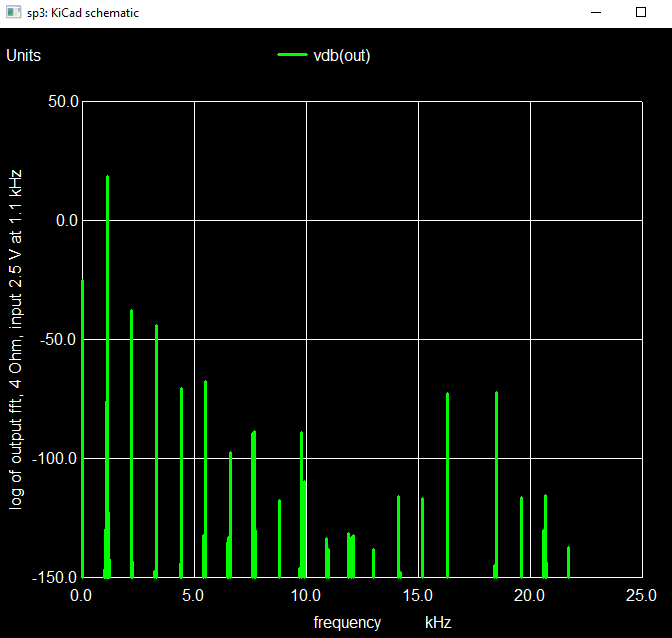Click the -150.0 y-axis label
Viewport: 672px width, 638px height.
(54, 578)
